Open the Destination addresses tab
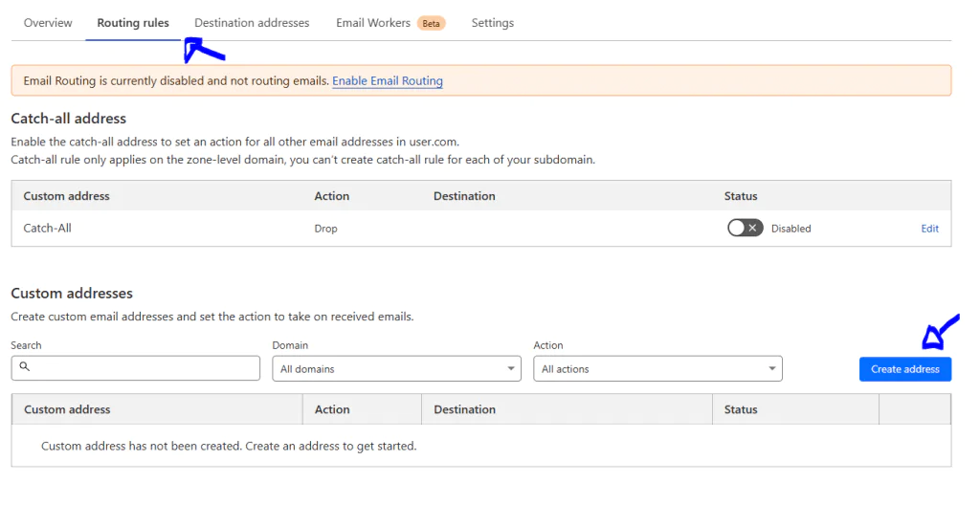 (252, 23)
